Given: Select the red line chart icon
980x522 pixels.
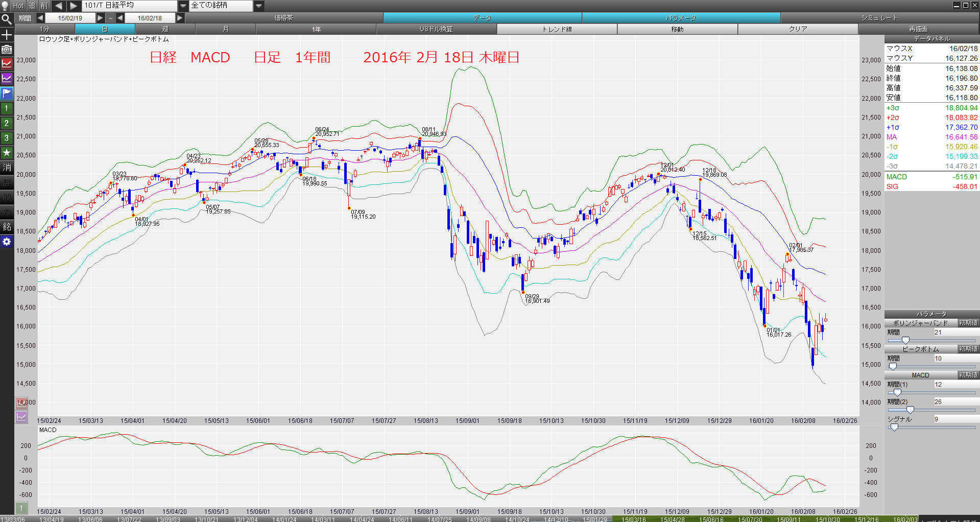Looking at the screenshot, I should pyautogui.click(x=7, y=64).
